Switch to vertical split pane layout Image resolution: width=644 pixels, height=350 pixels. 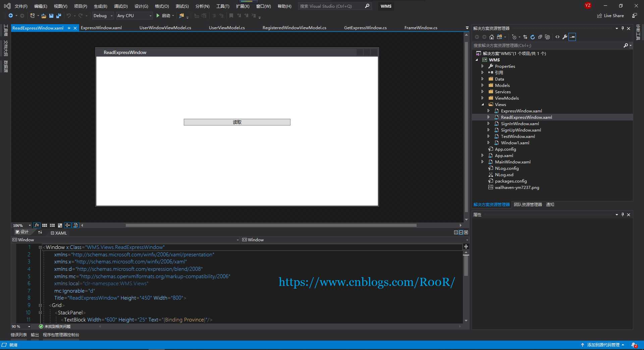(x=456, y=232)
